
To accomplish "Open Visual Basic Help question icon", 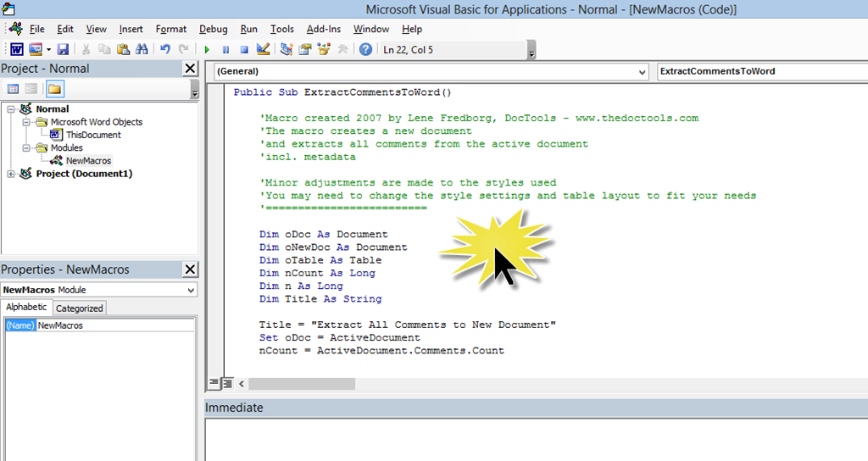I will 365,49.
